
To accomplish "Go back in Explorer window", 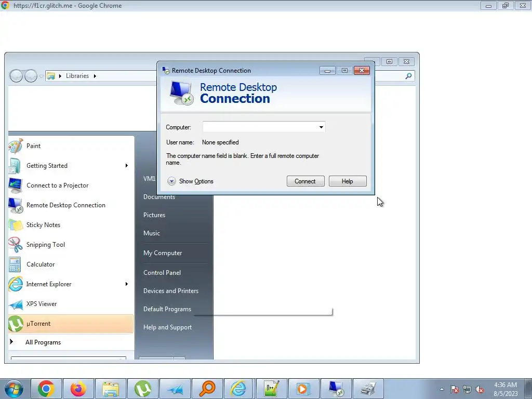I will [16, 76].
